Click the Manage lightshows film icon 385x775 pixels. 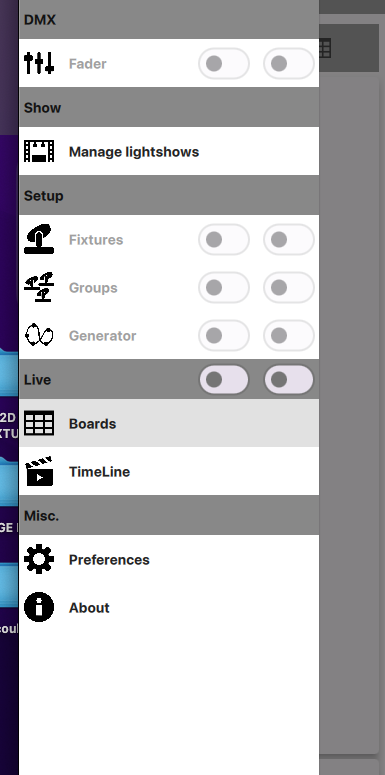tap(39, 151)
